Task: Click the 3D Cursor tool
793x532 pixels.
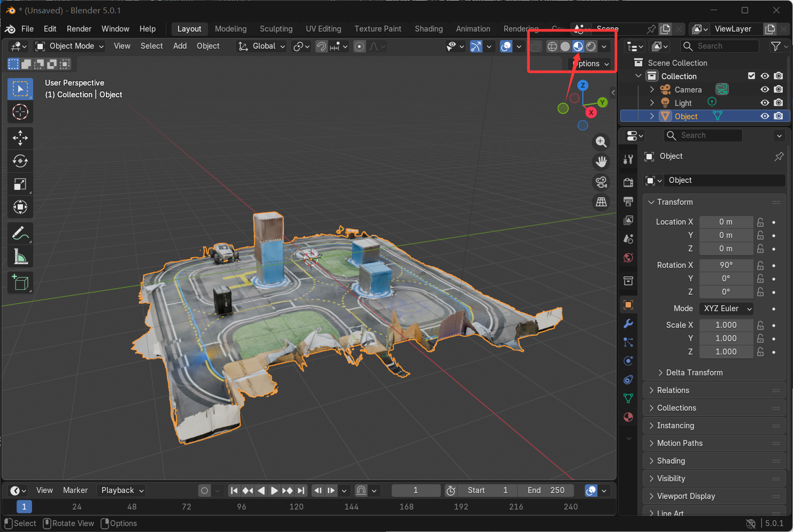Action: 20,112
